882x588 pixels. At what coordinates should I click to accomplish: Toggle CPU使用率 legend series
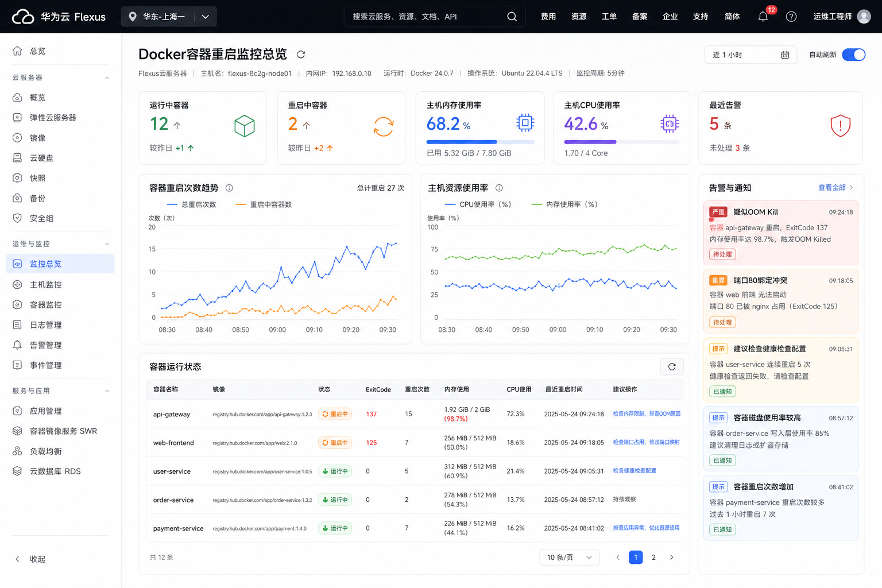point(478,204)
